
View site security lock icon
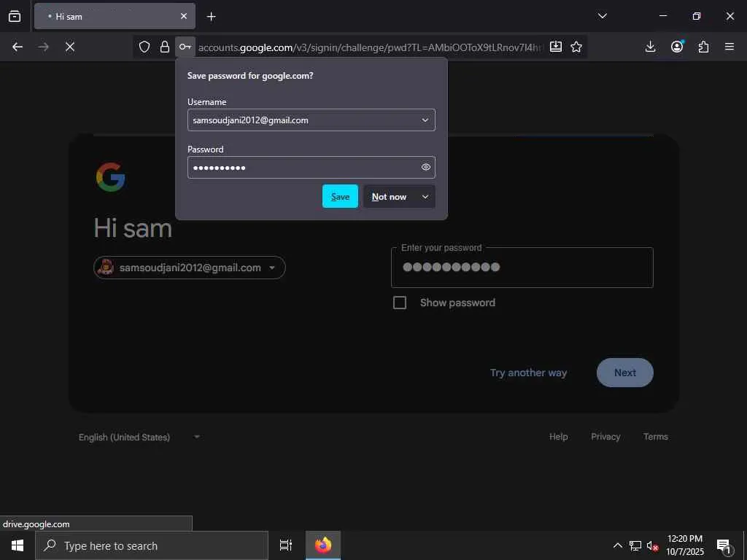coord(164,47)
